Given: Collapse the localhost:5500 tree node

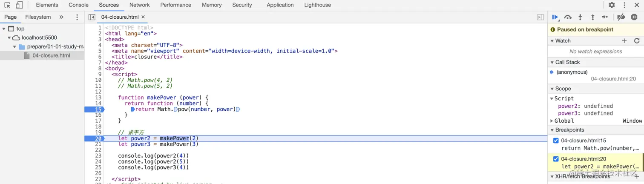Looking at the screenshot, I should point(9,37).
